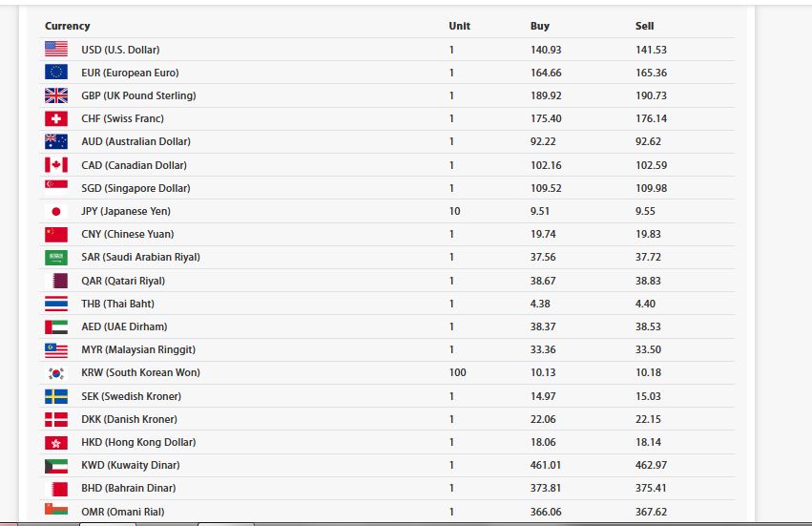Select the South Korean flag icon
Image resolution: width=812 pixels, height=526 pixels.
56,373
